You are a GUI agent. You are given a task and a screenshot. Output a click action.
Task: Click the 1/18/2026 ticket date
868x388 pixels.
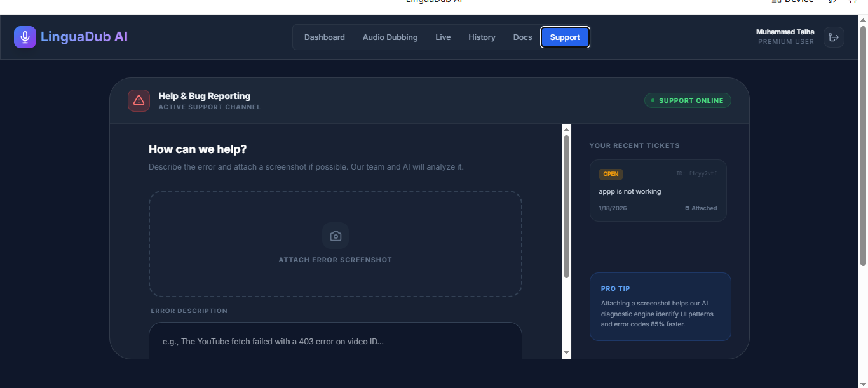pos(613,208)
